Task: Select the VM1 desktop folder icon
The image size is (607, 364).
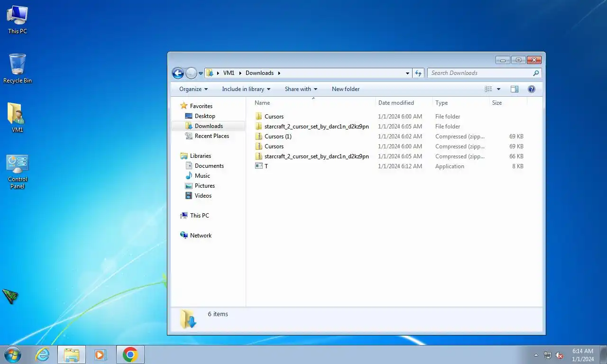Action: point(18,118)
